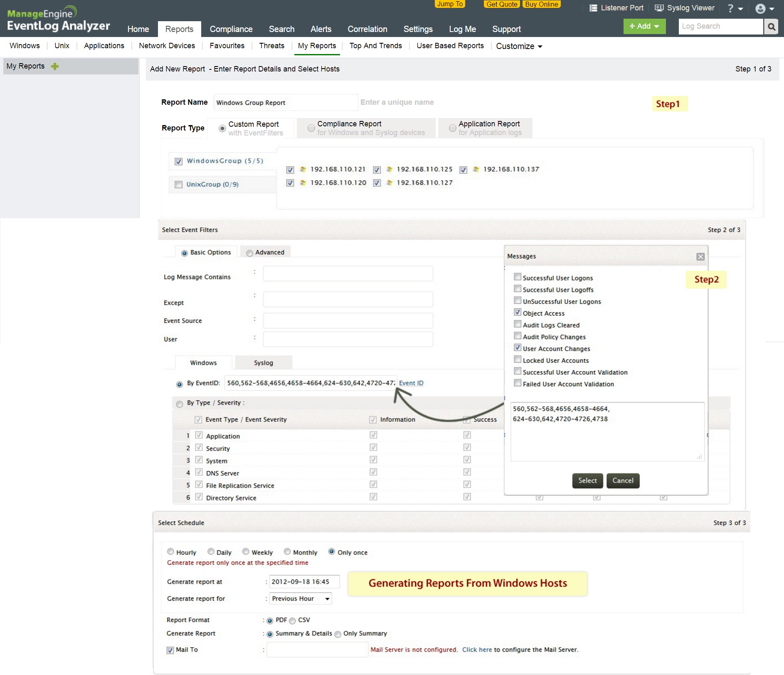
Task: Open Network Devices reports
Action: click(x=167, y=46)
